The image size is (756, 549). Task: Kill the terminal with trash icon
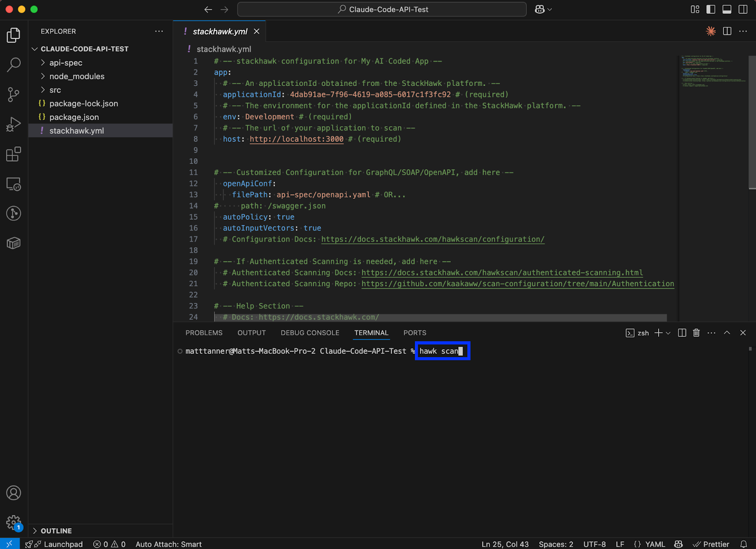(696, 333)
